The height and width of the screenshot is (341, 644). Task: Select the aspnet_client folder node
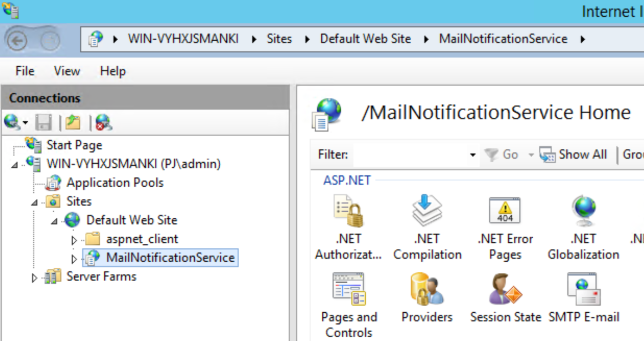(x=142, y=239)
